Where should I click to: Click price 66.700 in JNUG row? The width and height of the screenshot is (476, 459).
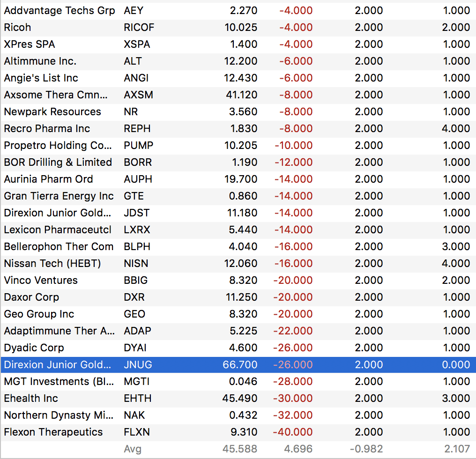click(240, 364)
